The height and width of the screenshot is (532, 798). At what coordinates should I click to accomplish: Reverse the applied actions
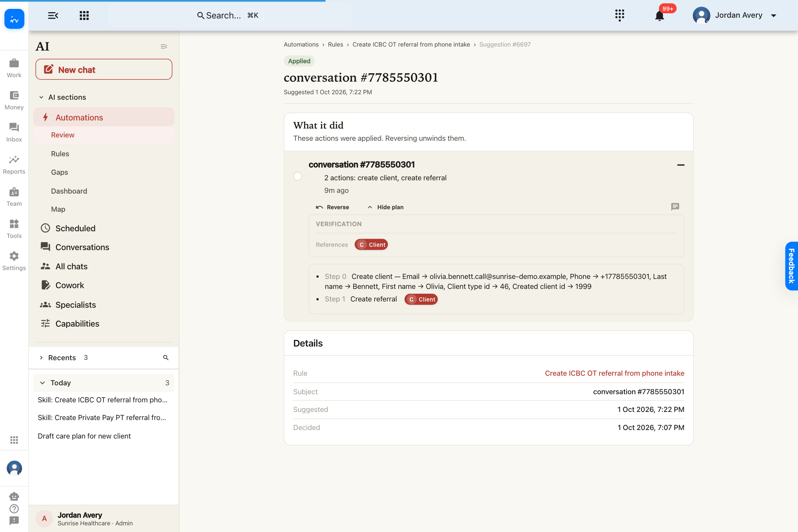pos(332,207)
